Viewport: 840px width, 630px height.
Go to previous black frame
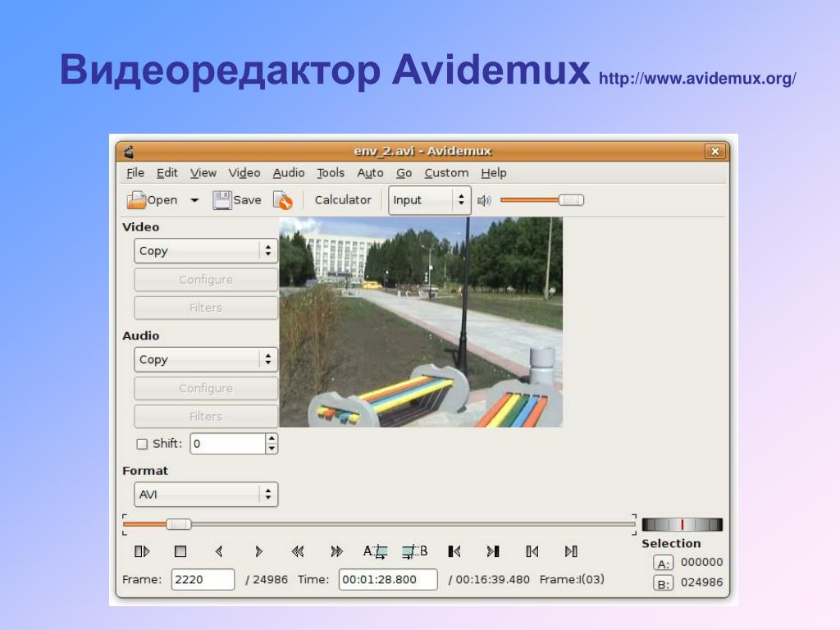coord(454,551)
